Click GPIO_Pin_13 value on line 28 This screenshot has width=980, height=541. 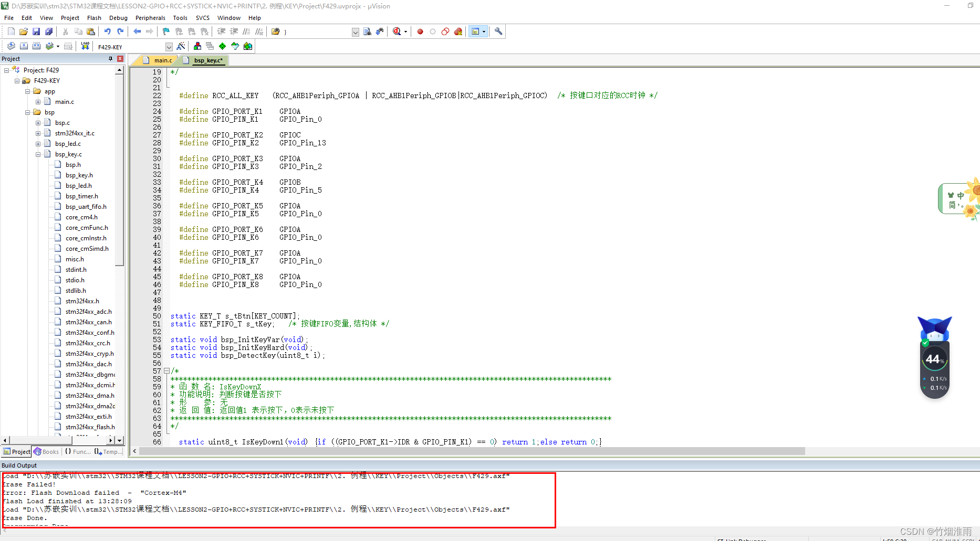click(x=303, y=143)
